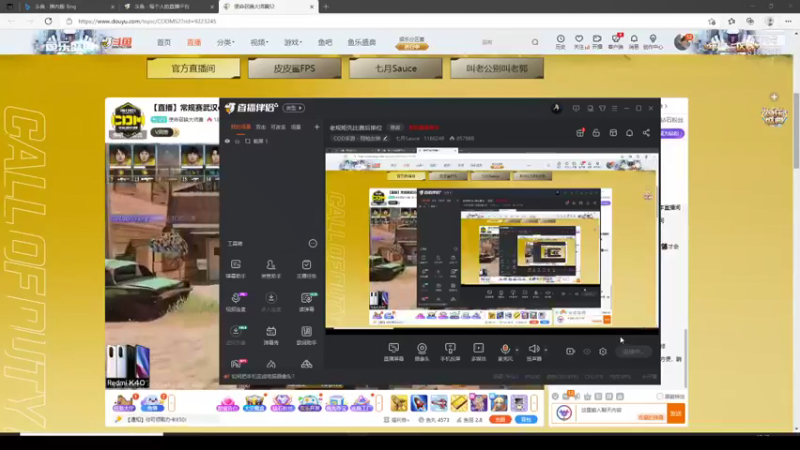Open the 游戏 dropdown in Douyu nav
Screen dimensions: 800x450
tap(293, 42)
